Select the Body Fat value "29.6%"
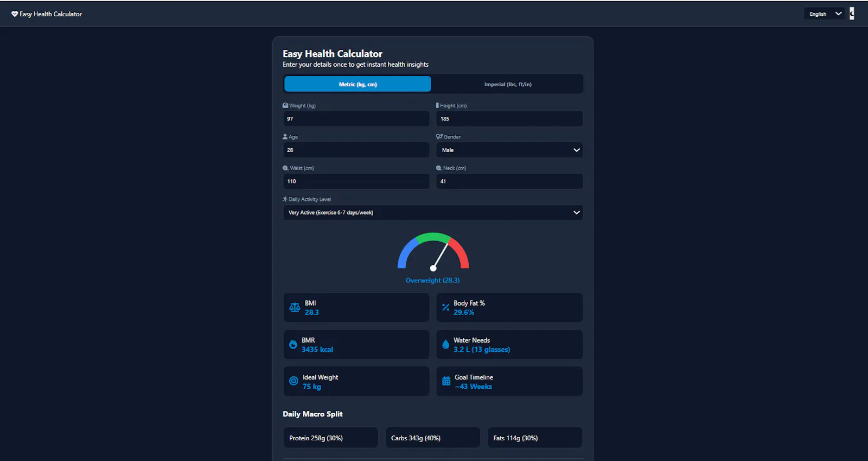Screen dimensions: 868x461 464,312
